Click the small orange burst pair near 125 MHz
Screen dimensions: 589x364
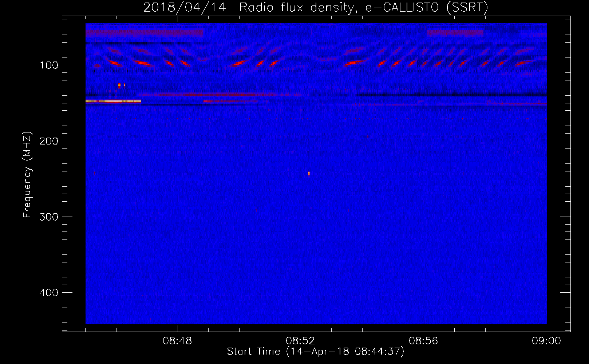[x=122, y=85]
